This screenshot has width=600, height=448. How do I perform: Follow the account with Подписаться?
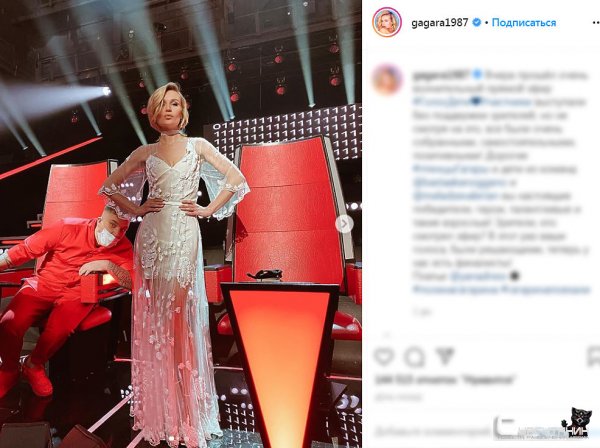(x=524, y=23)
